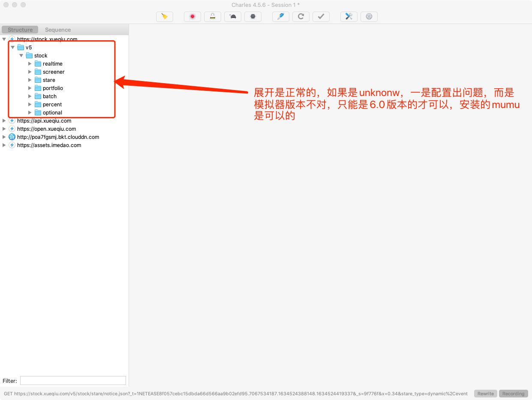532x400 pixels.
Task: Click the assets.imedao.com lightning host icon
Action: tap(12, 145)
